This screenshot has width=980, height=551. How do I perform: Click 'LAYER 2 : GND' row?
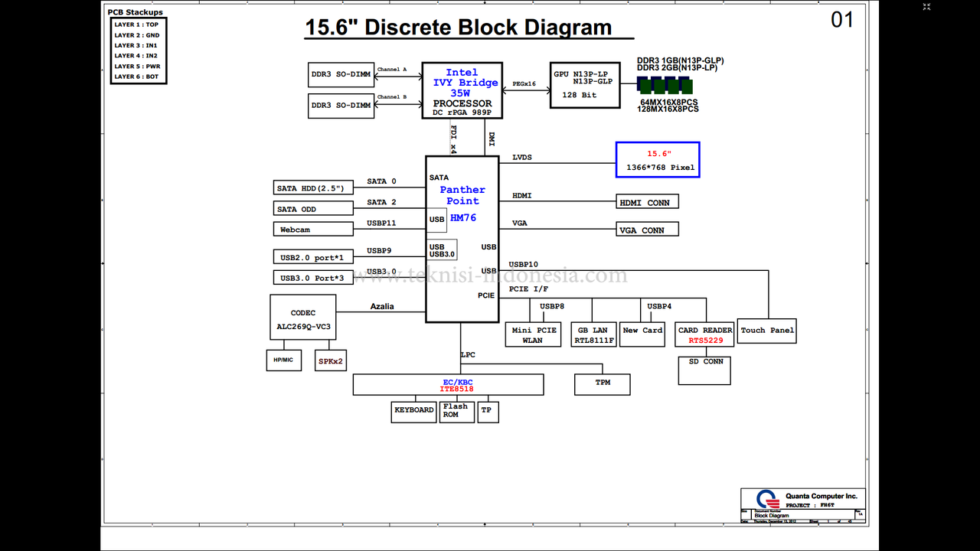[x=136, y=35]
